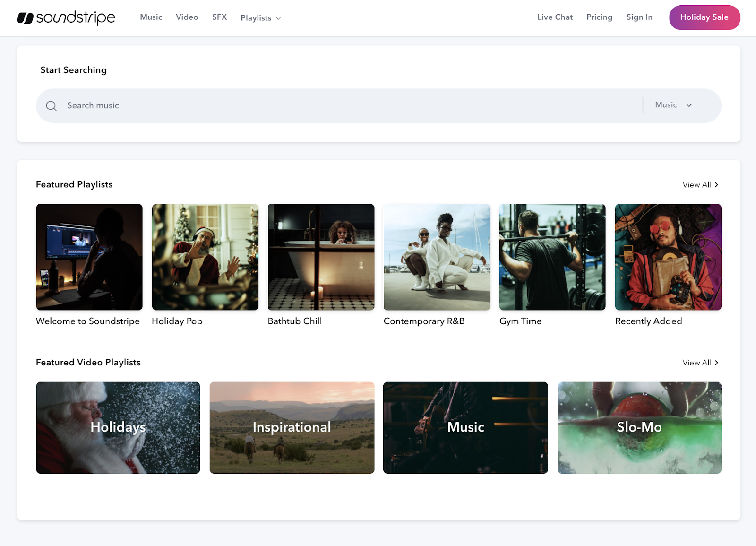This screenshot has width=756, height=546.
Task: Select the Recently Added playlist cover
Action: tap(668, 257)
